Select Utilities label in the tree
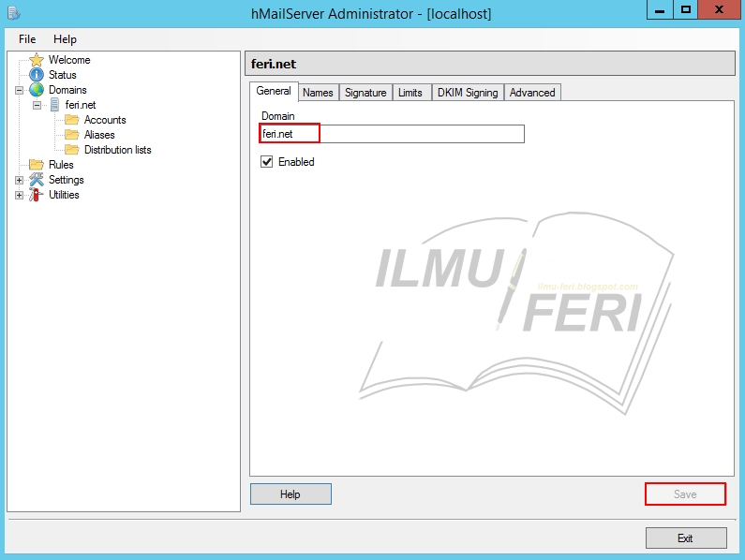This screenshot has height=560, width=745. pos(64,194)
